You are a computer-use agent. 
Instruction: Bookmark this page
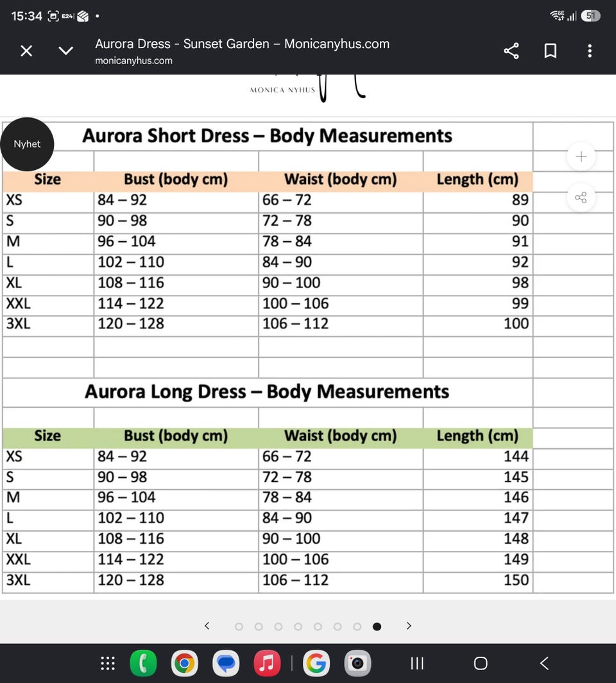[551, 51]
